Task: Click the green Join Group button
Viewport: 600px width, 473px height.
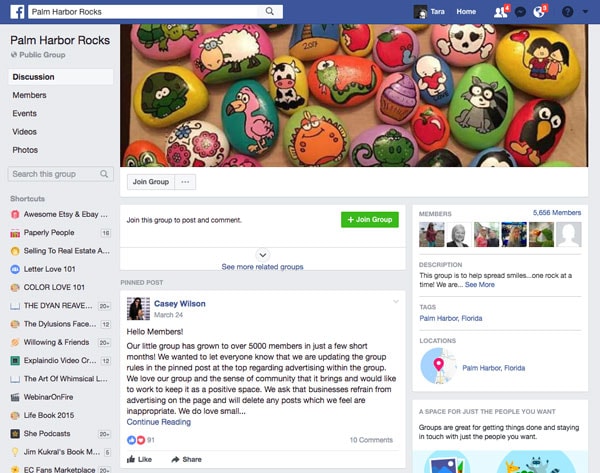Action: coord(370,220)
